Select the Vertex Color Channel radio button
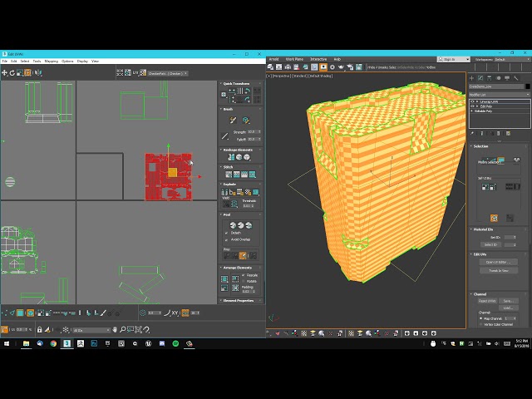The image size is (532, 399). pyautogui.click(x=480, y=324)
